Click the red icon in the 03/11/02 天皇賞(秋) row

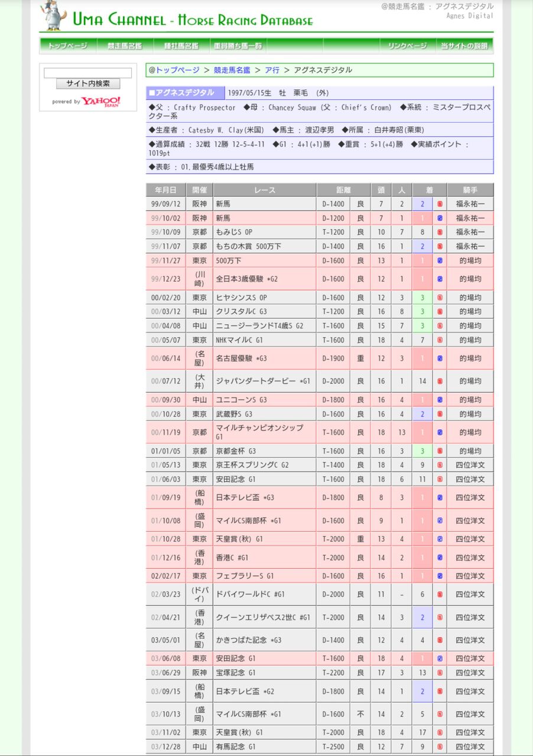click(440, 733)
